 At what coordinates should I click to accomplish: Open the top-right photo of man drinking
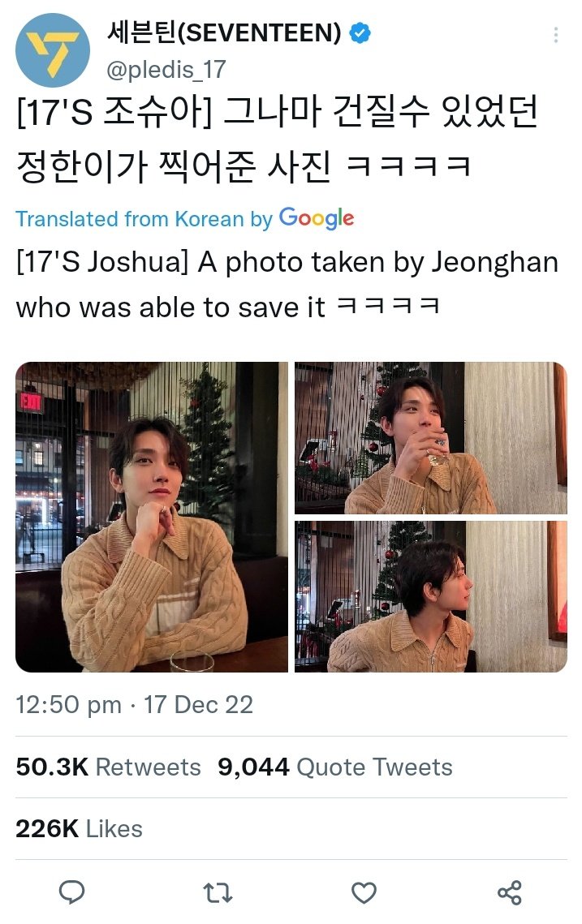click(x=430, y=438)
